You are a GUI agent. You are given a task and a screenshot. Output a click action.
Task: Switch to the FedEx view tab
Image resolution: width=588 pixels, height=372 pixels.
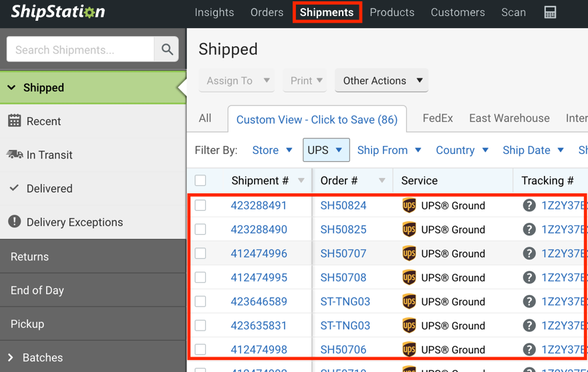point(438,118)
